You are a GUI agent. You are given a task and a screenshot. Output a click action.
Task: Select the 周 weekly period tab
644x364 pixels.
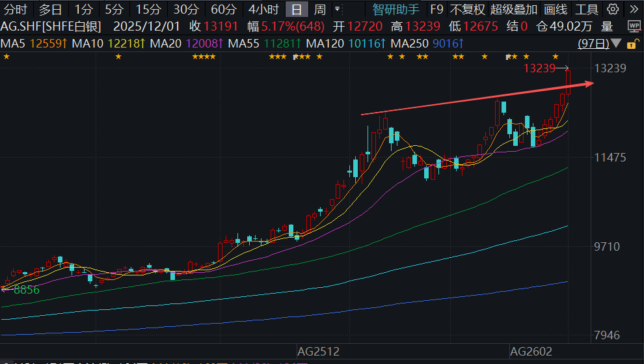click(320, 9)
